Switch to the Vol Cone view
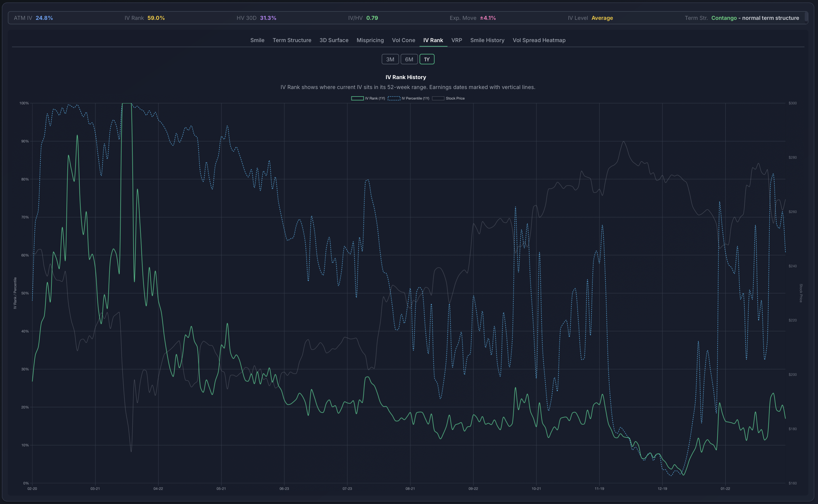The image size is (818, 504). coord(403,40)
